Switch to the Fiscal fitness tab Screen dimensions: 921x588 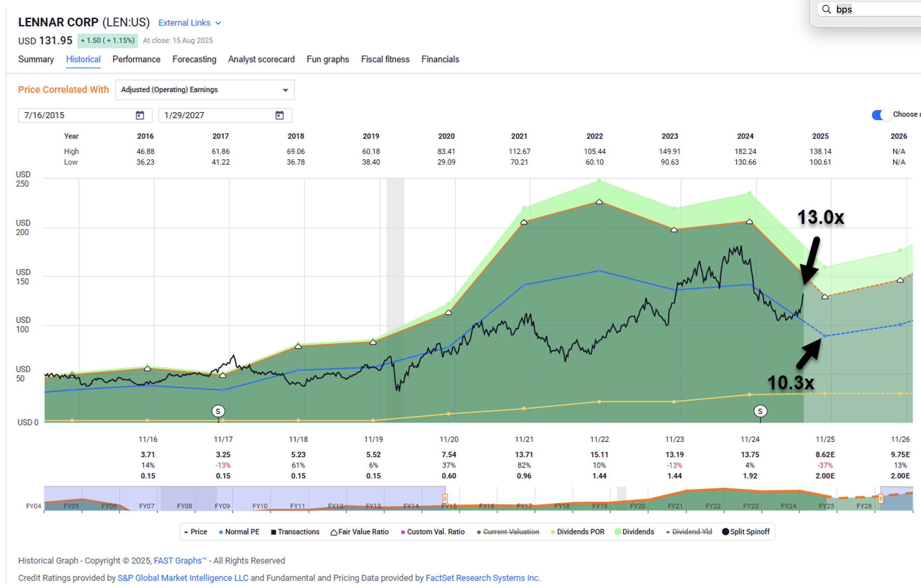pyautogui.click(x=385, y=59)
